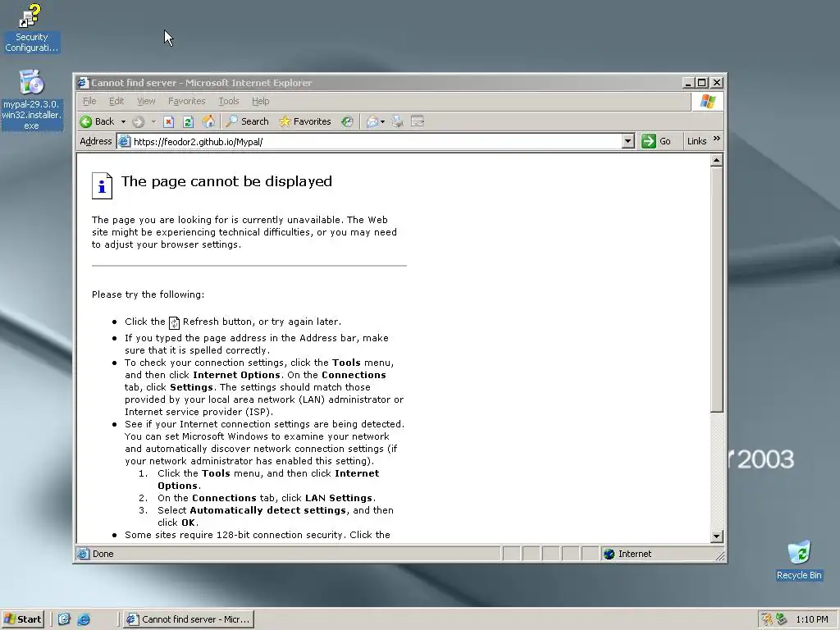
Task: Click the Links toolbar label
Action: click(x=696, y=141)
